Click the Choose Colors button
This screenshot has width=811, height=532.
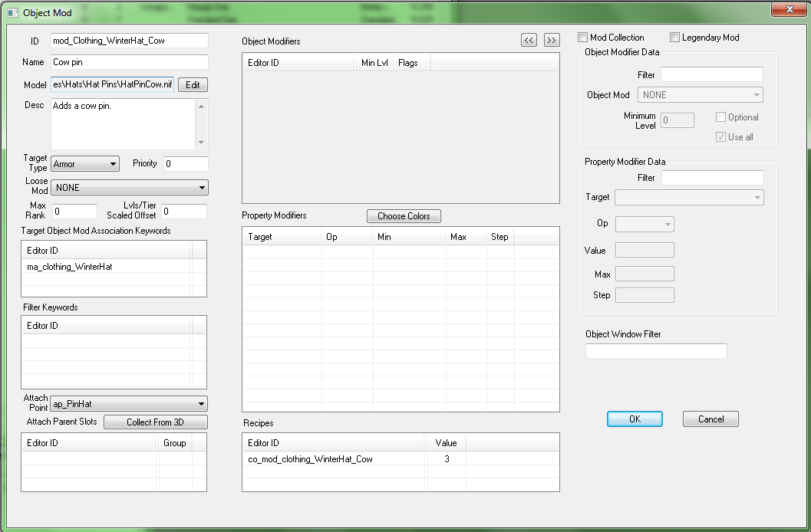[x=404, y=216]
